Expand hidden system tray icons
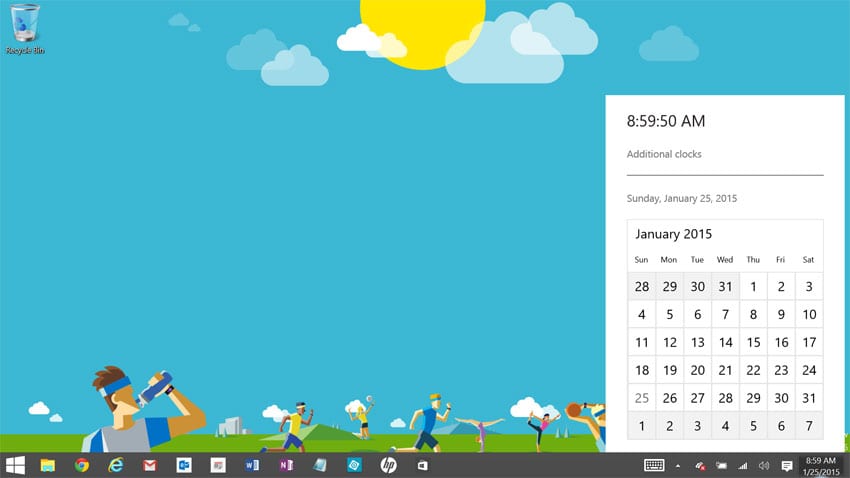Screen dimensions: 850x478 (x=678, y=466)
